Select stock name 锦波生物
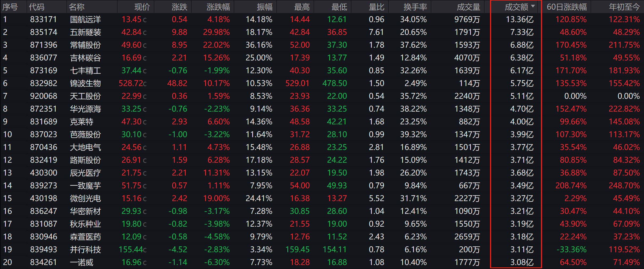The width and height of the screenshot is (644, 269). [85, 83]
